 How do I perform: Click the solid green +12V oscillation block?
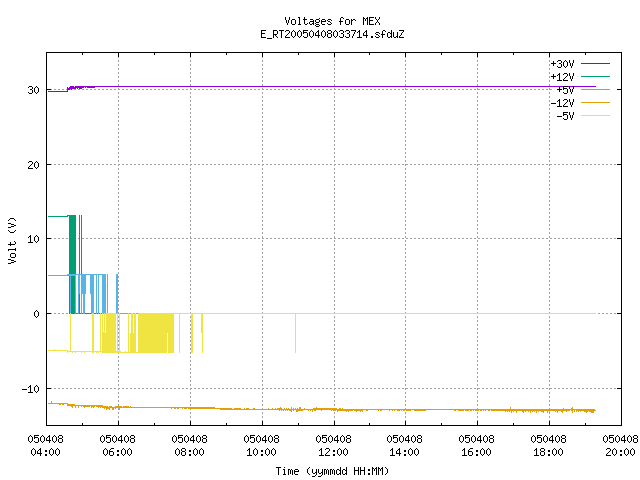click(x=72, y=264)
